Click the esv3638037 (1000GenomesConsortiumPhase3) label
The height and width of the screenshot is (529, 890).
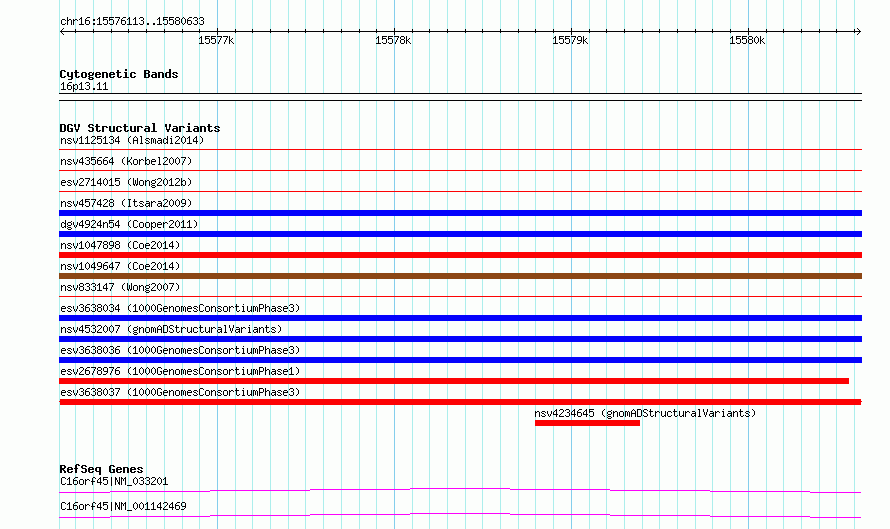[180, 392]
